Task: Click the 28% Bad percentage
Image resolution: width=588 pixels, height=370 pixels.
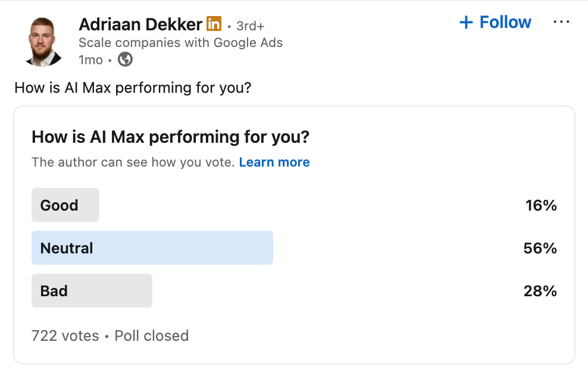Action: click(540, 291)
